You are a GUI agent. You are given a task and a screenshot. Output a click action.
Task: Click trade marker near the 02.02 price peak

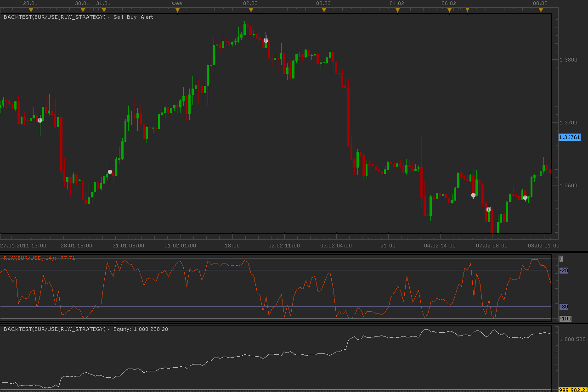tap(266, 40)
